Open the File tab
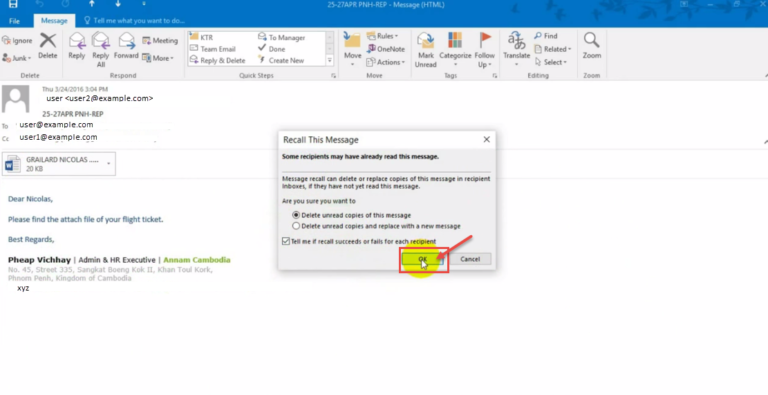The height and width of the screenshot is (395, 768). coord(15,21)
